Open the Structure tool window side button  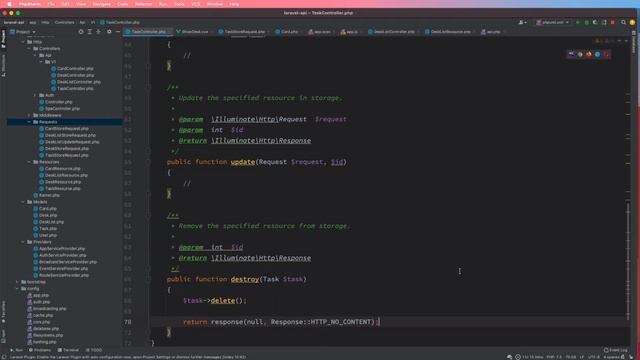coord(3,65)
